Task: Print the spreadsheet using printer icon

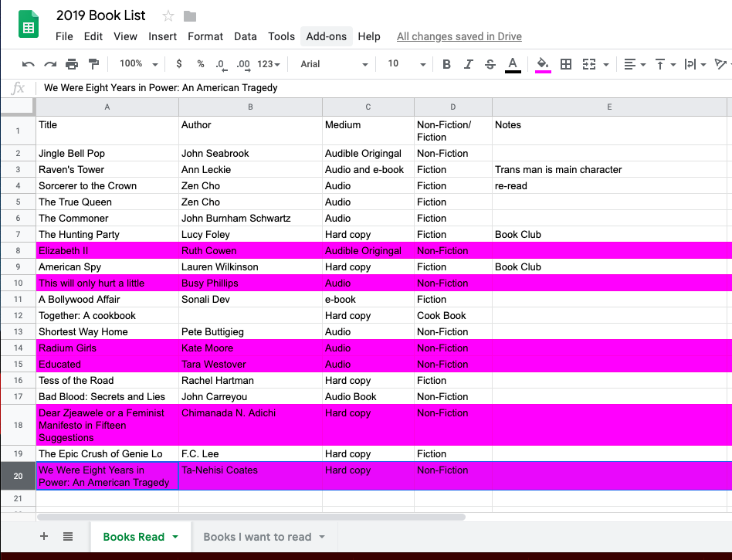Action: 72,64
